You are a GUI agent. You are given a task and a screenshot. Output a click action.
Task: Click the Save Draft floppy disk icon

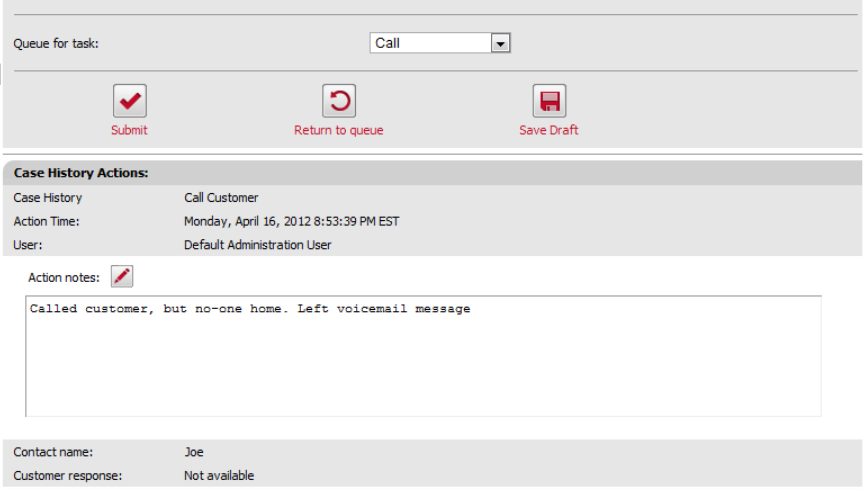click(x=549, y=101)
